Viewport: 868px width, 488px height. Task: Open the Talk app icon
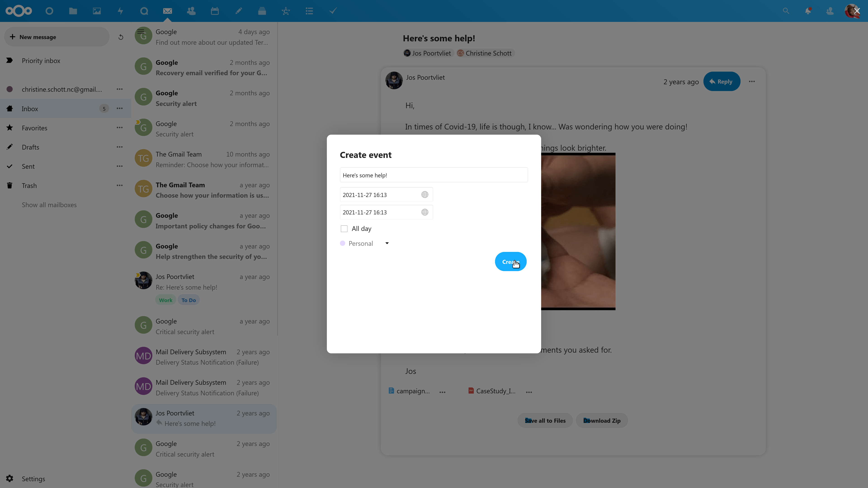tap(144, 11)
